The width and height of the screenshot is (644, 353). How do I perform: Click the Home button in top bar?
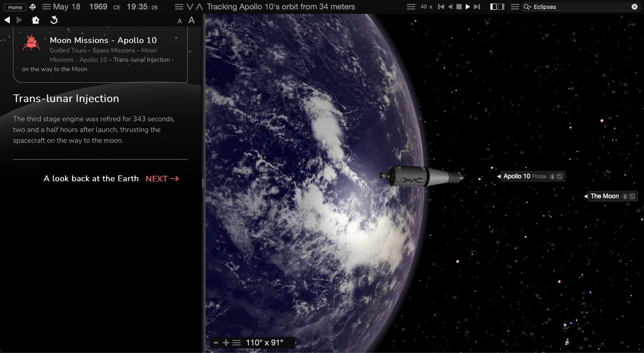[x=15, y=7]
